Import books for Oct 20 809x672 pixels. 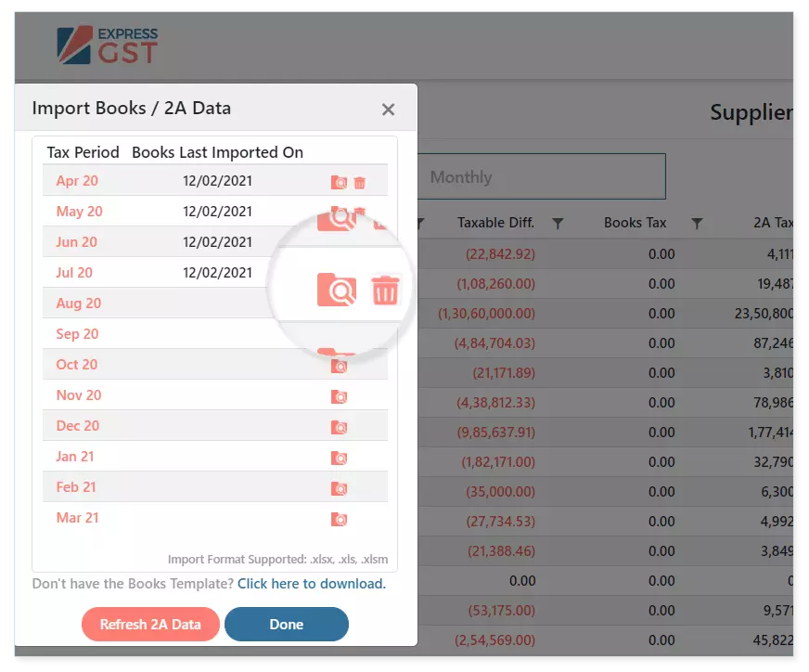click(339, 364)
